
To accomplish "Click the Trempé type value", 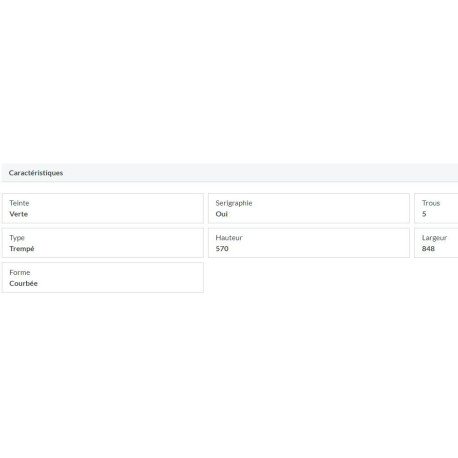I will click(x=22, y=249).
